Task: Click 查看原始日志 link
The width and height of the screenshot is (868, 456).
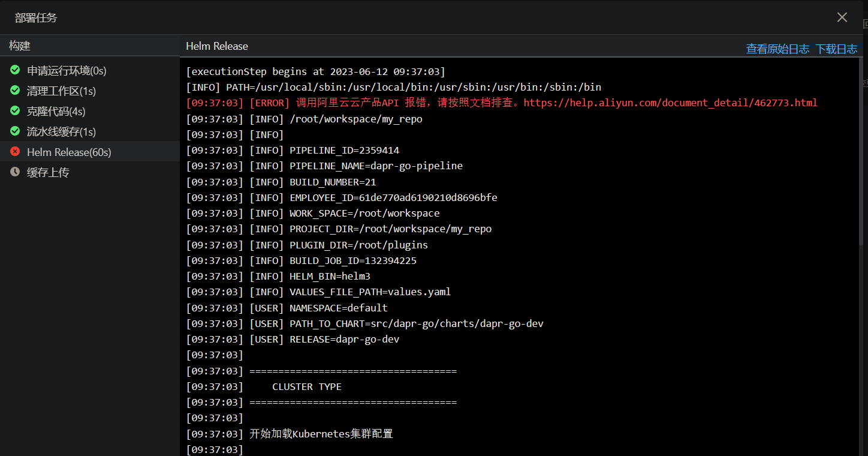Action: [777, 49]
